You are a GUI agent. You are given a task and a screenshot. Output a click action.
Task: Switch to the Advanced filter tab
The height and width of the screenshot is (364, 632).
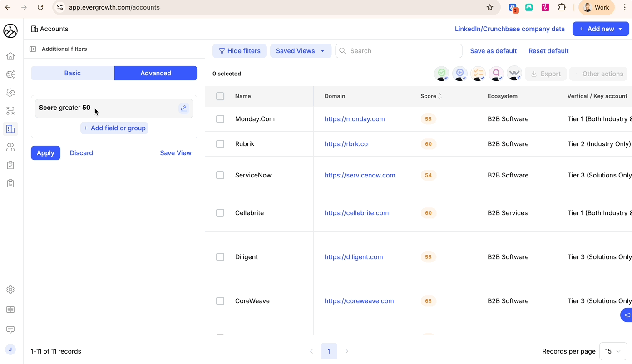click(156, 73)
